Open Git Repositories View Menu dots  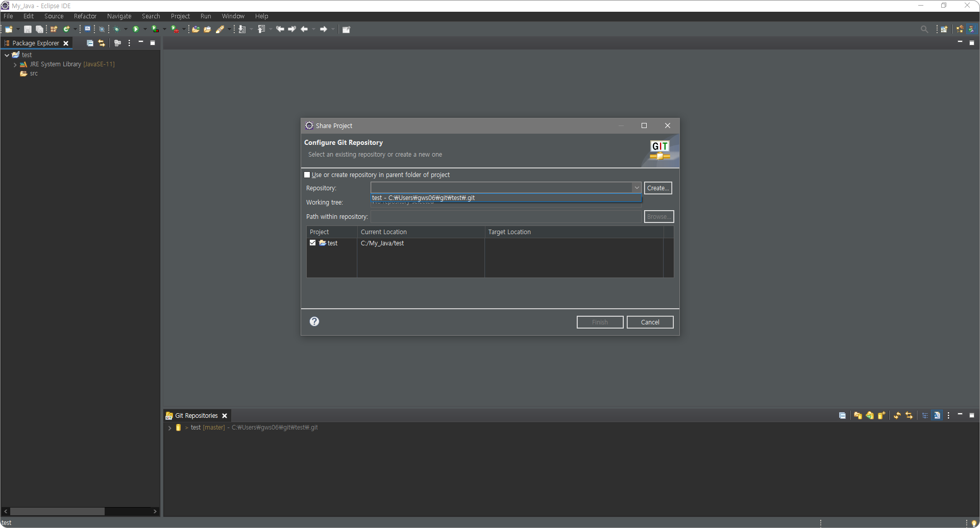pos(948,416)
